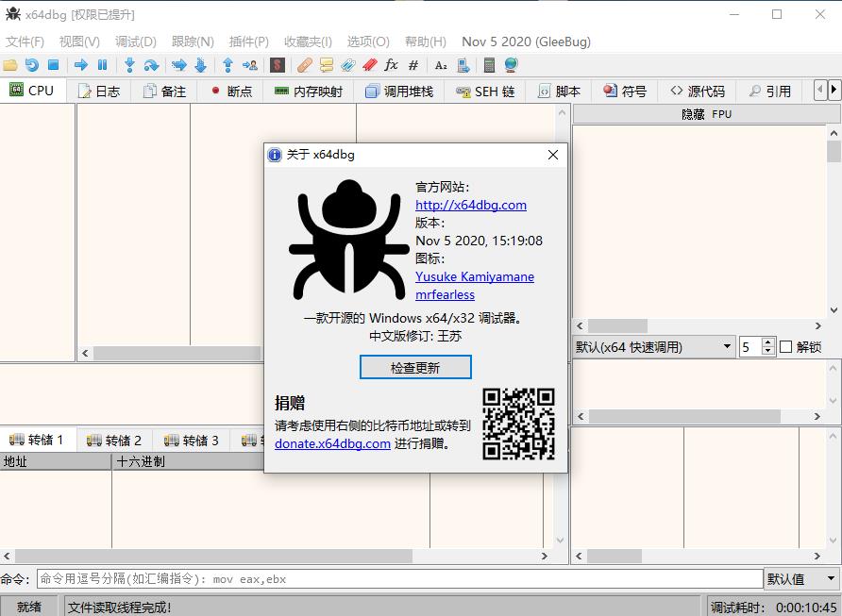Open the http://x64dbg.com link
Image resolution: width=842 pixels, height=616 pixels.
[471, 205]
